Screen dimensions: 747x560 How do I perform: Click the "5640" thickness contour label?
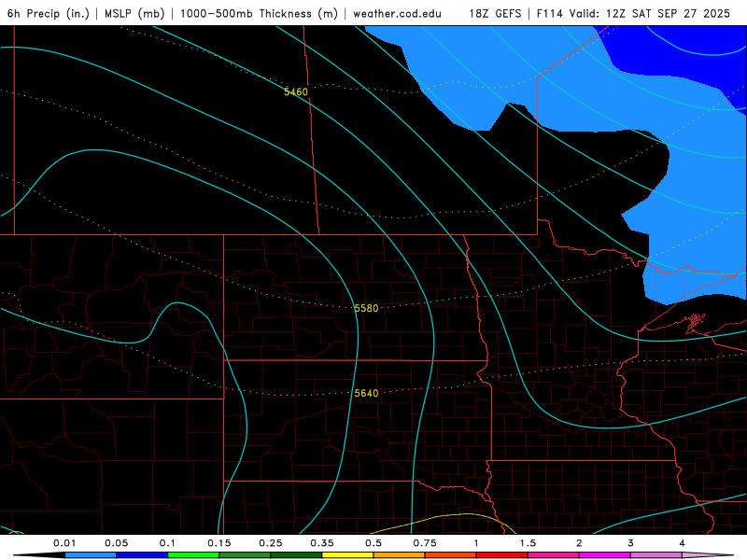[x=366, y=393]
